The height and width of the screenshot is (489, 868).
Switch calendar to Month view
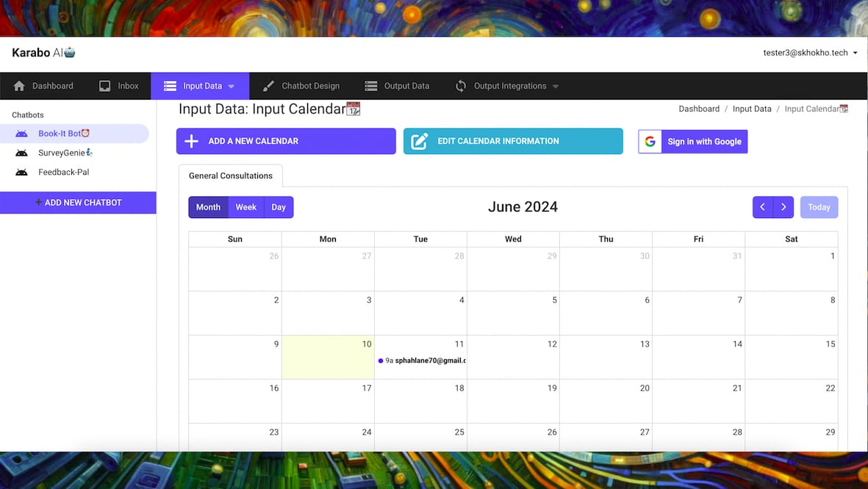coord(208,207)
